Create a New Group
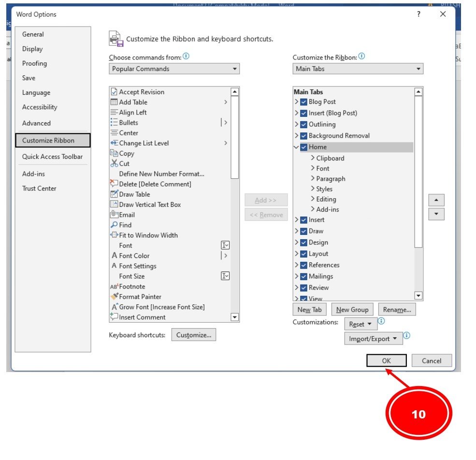Viewport: 476px width, 460px height. pyautogui.click(x=352, y=310)
